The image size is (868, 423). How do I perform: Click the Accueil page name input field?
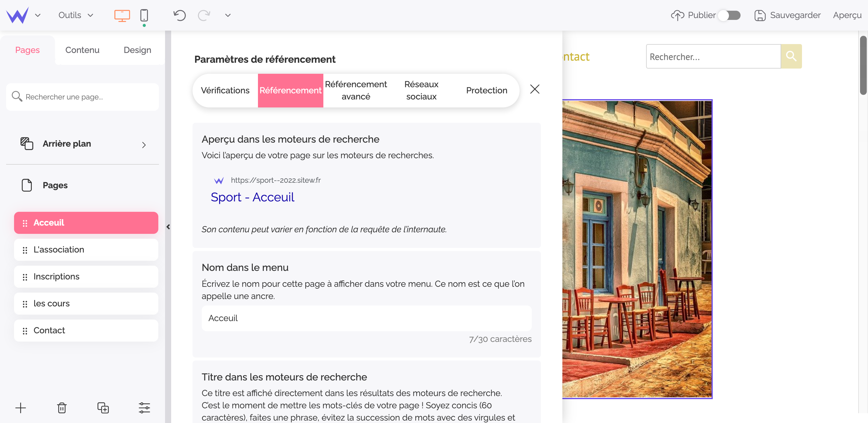[367, 318]
